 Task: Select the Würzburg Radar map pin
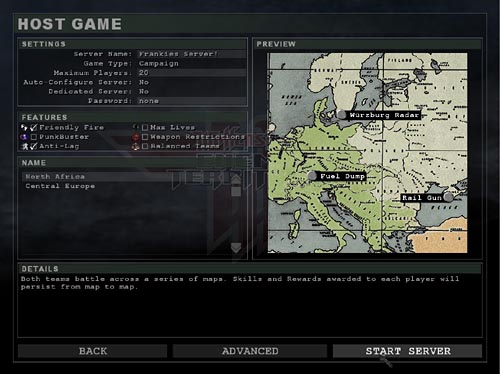pyautogui.click(x=341, y=114)
